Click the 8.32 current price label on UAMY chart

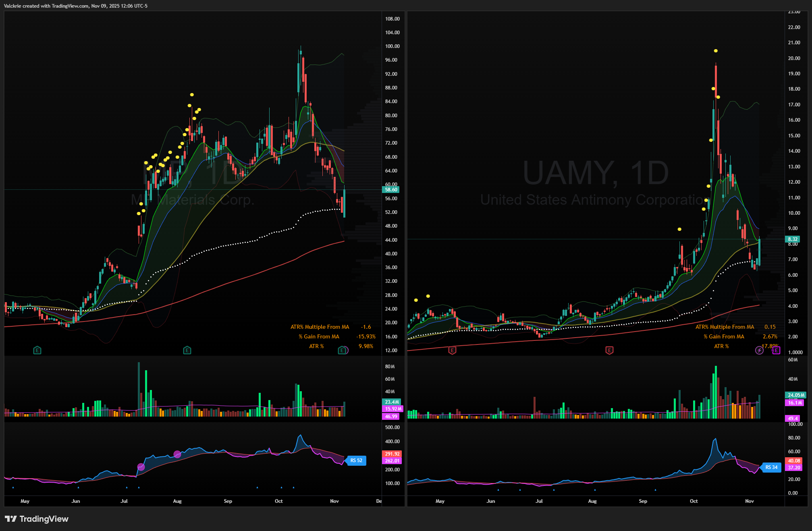(x=793, y=239)
